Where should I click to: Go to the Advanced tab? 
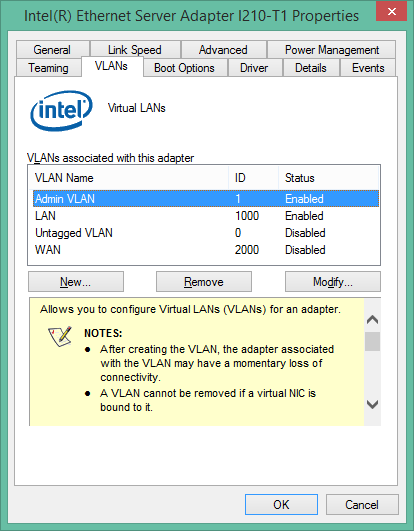pos(223,50)
